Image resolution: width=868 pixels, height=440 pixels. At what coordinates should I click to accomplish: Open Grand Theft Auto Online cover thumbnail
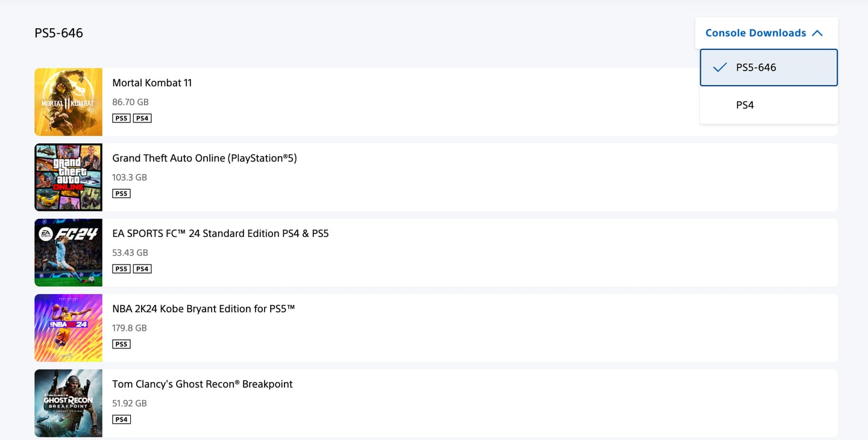[68, 177]
